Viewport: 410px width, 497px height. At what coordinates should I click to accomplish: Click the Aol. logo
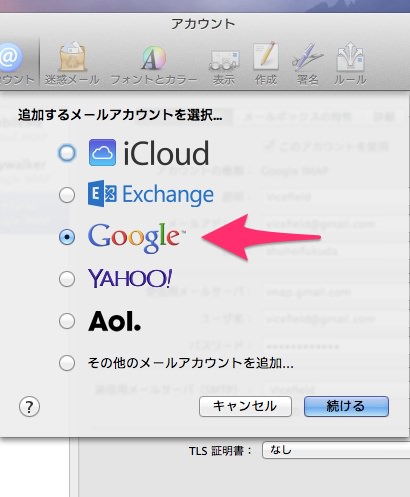(x=114, y=321)
